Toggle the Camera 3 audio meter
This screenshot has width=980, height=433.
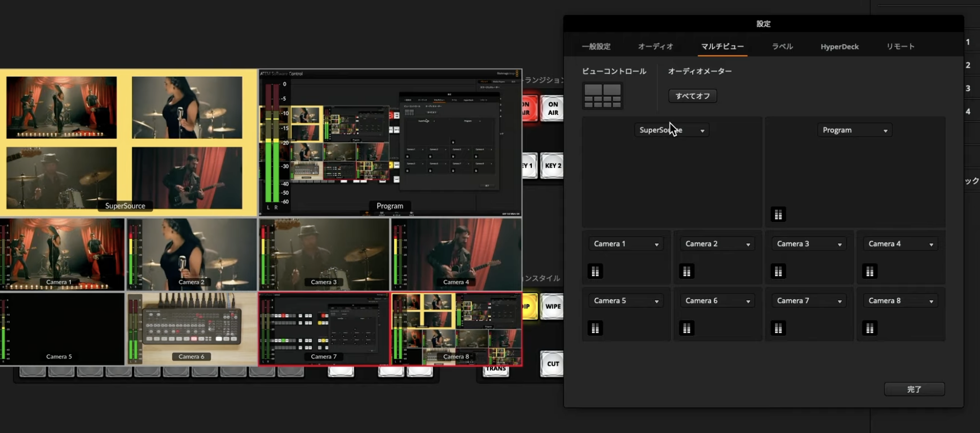pyautogui.click(x=778, y=272)
